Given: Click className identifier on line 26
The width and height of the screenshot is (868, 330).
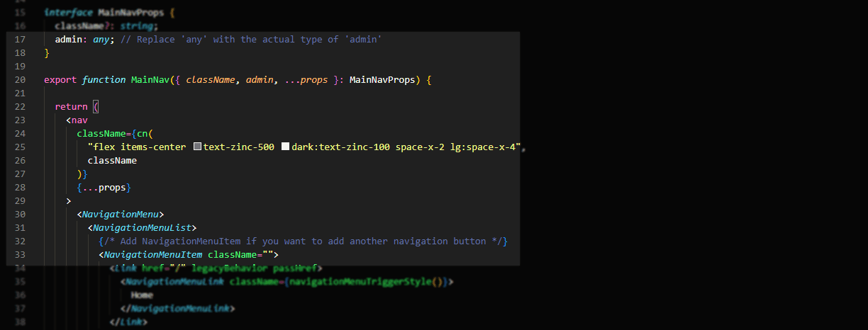Looking at the screenshot, I should pyautogui.click(x=112, y=161).
